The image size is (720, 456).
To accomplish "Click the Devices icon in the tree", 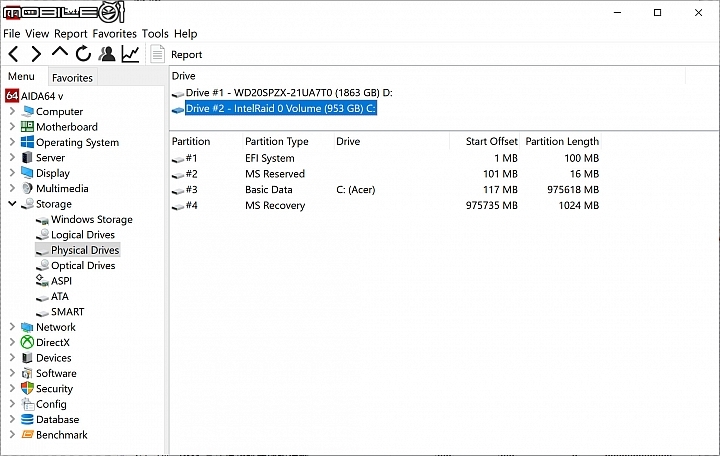I will pyautogui.click(x=28, y=358).
